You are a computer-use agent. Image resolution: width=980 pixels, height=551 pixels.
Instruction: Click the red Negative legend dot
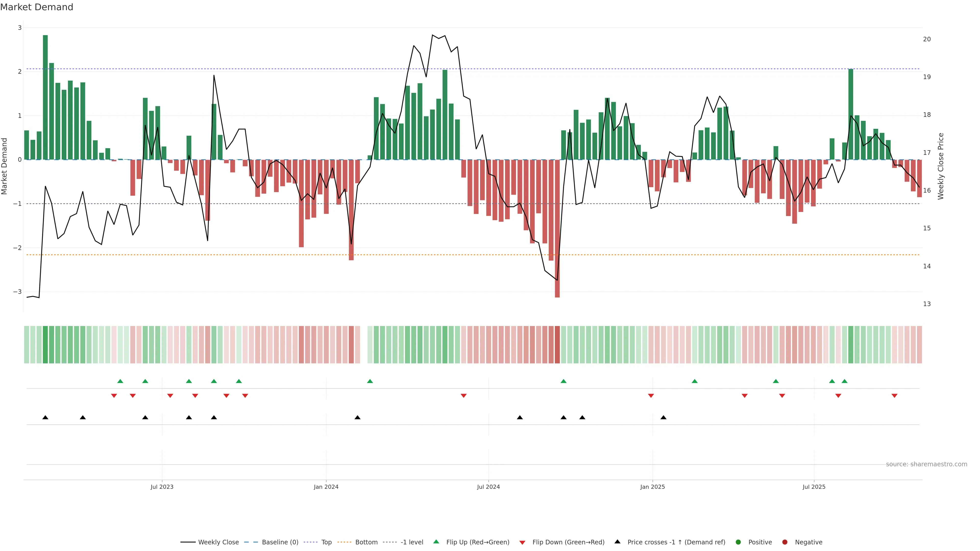(x=785, y=542)
